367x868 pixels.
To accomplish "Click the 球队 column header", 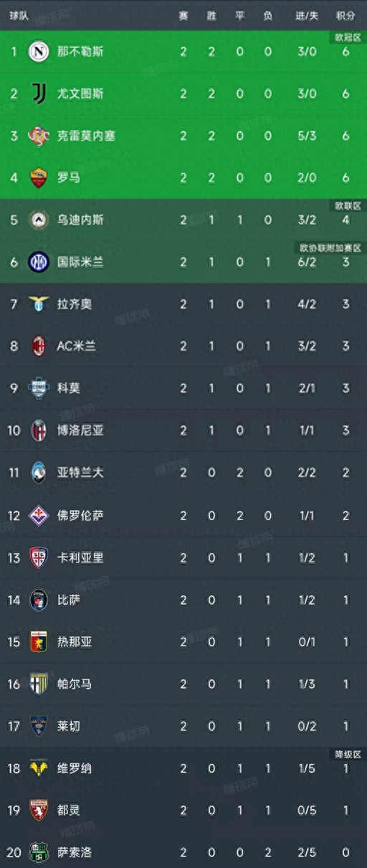I will [19, 15].
